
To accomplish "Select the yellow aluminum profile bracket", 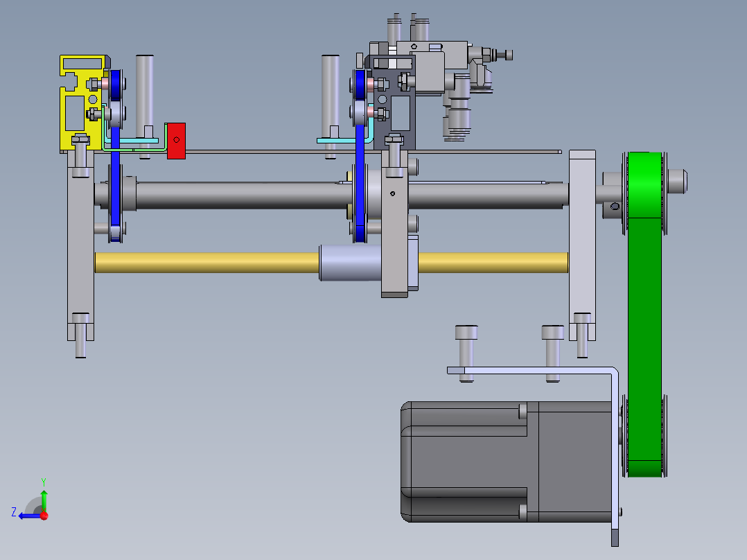I will (81, 103).
